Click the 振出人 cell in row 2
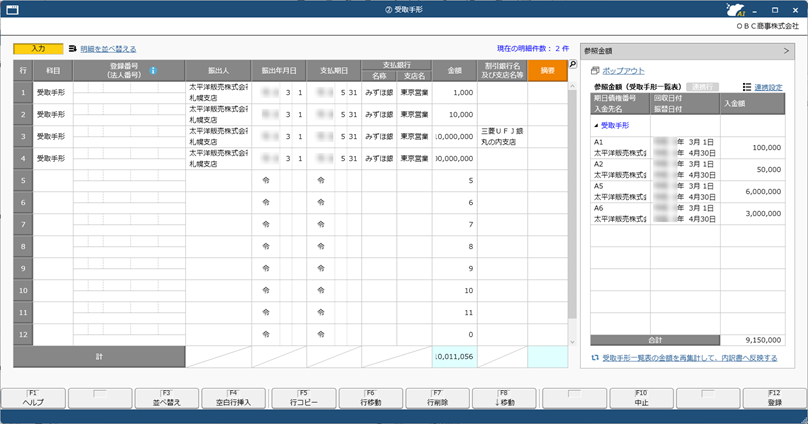 [x=218, y=114]
